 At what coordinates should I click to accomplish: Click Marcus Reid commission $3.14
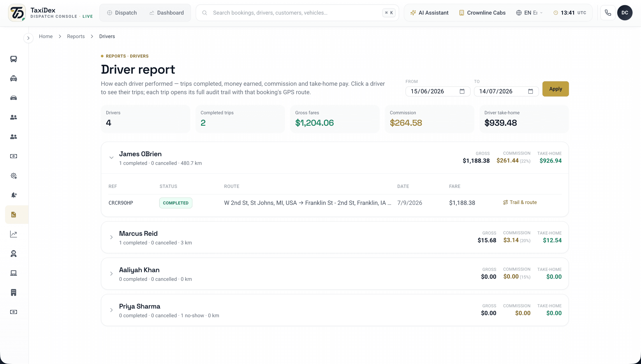[x=511, y=240]
